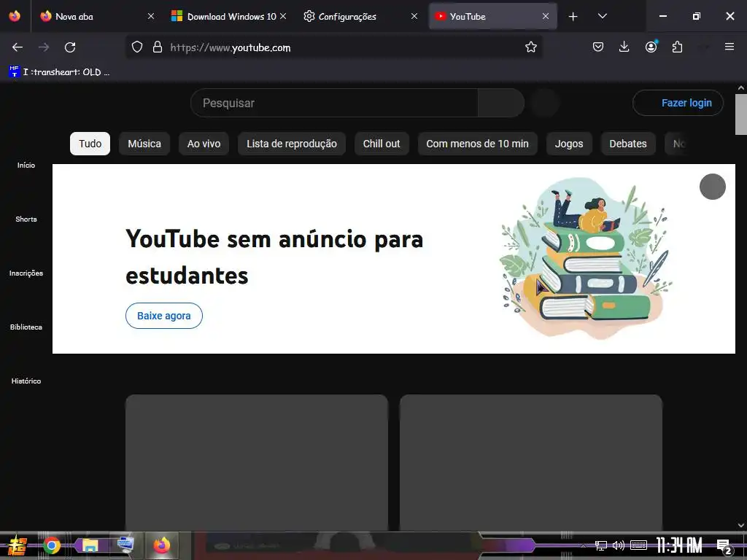Bookmark this page with the star icon
Viewport: 747px width, 560px height.
531,47
